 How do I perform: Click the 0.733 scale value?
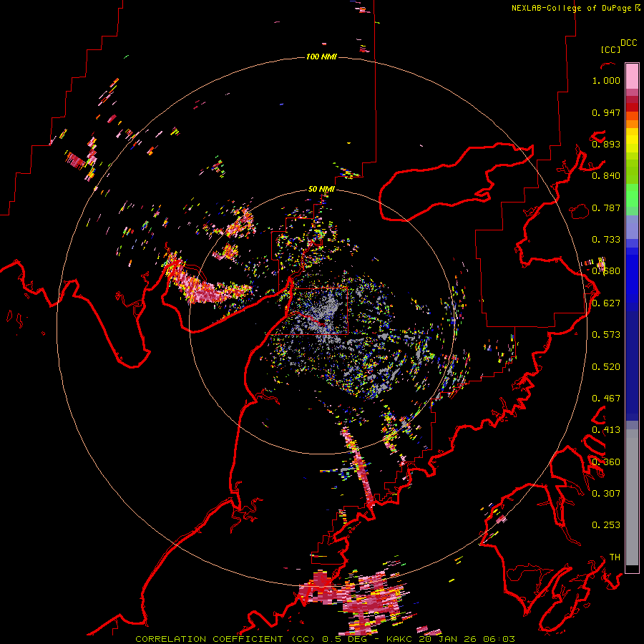[606, 240]
